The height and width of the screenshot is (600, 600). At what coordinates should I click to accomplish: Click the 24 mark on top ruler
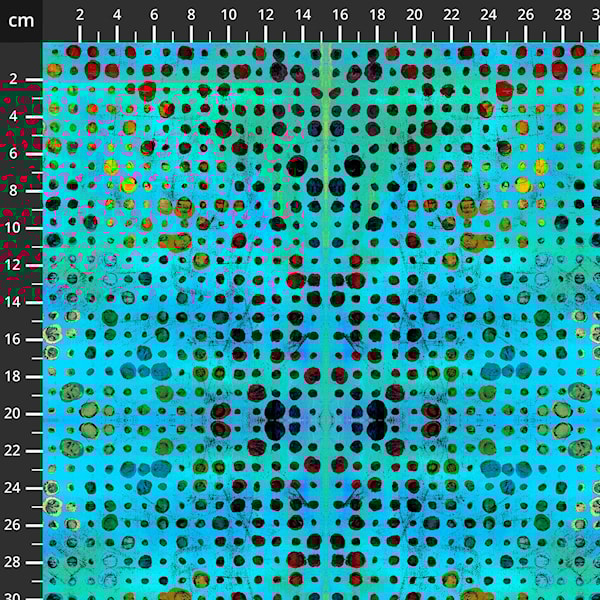coord(488,15)
